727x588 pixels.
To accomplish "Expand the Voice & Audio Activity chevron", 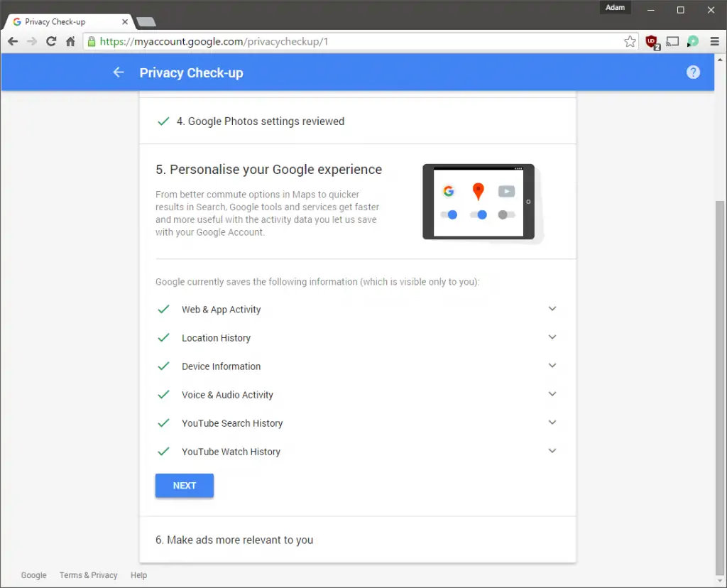I will 552,394.
